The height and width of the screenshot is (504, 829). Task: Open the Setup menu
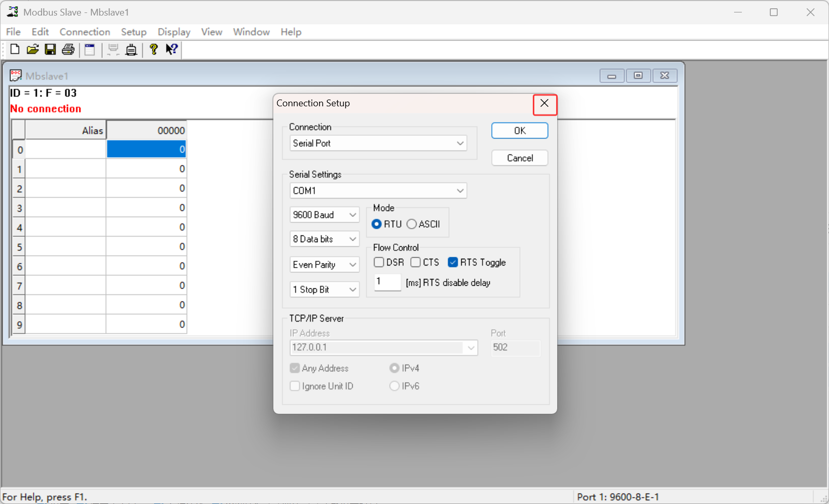[134, 32]
